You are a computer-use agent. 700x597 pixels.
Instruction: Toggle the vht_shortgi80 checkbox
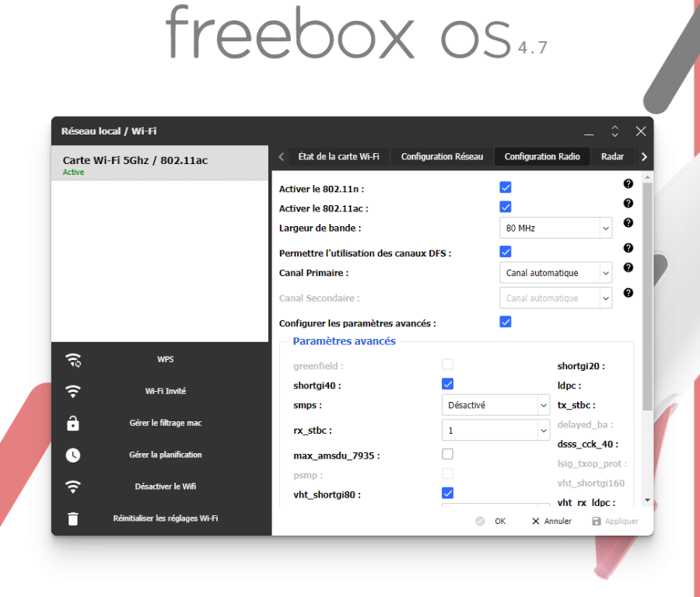click(x=448, y=493)
